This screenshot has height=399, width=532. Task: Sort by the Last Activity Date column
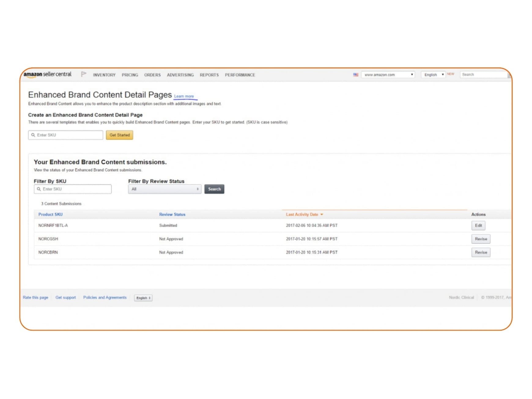(x=302, y=214)
